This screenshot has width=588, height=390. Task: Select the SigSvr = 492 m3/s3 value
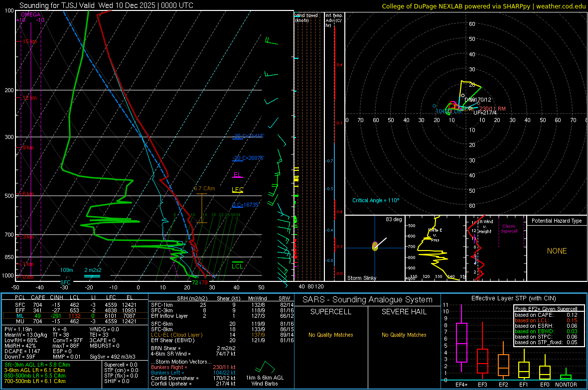(113, 357)
